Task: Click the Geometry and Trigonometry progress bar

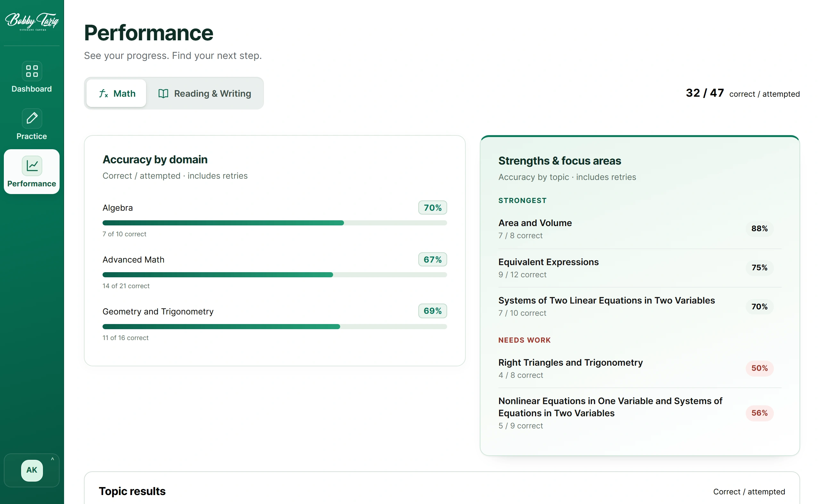Action: click(275, 327)
